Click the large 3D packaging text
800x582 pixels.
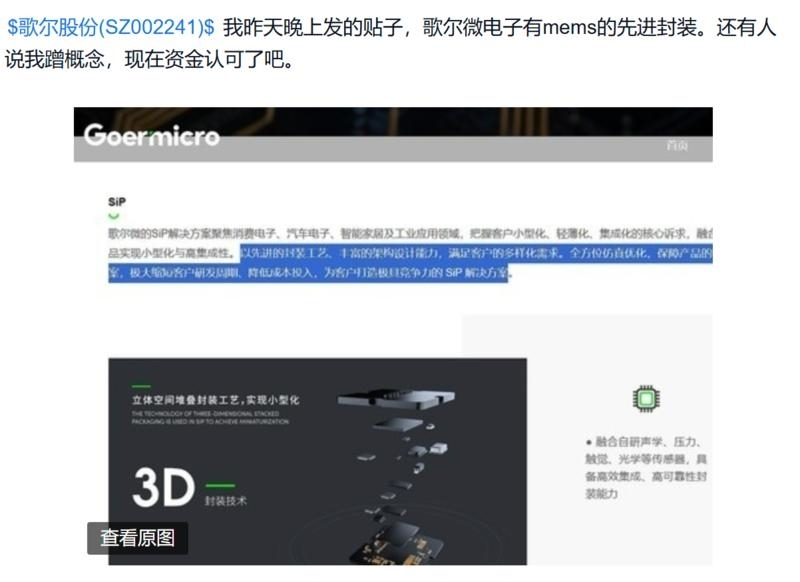[x=163, y=487]
